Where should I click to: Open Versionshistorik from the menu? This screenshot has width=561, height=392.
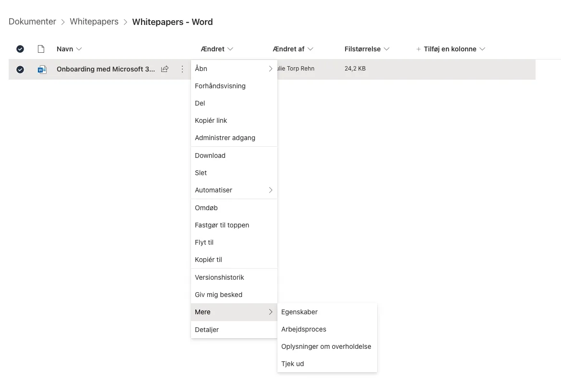234,277
